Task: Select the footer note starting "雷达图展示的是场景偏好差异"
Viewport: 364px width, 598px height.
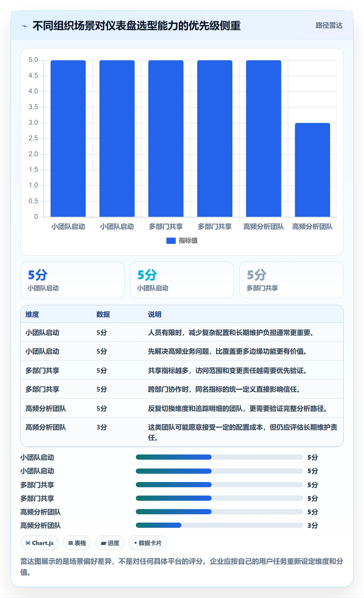Action: (x=182, y=567)
